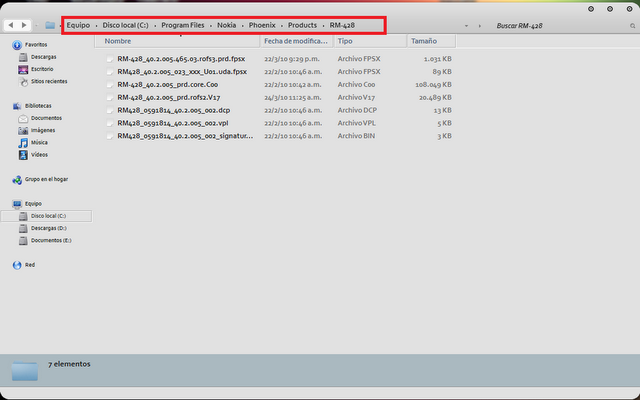
Task: Click the Música note icon
Action: click(x=23, y=143)
